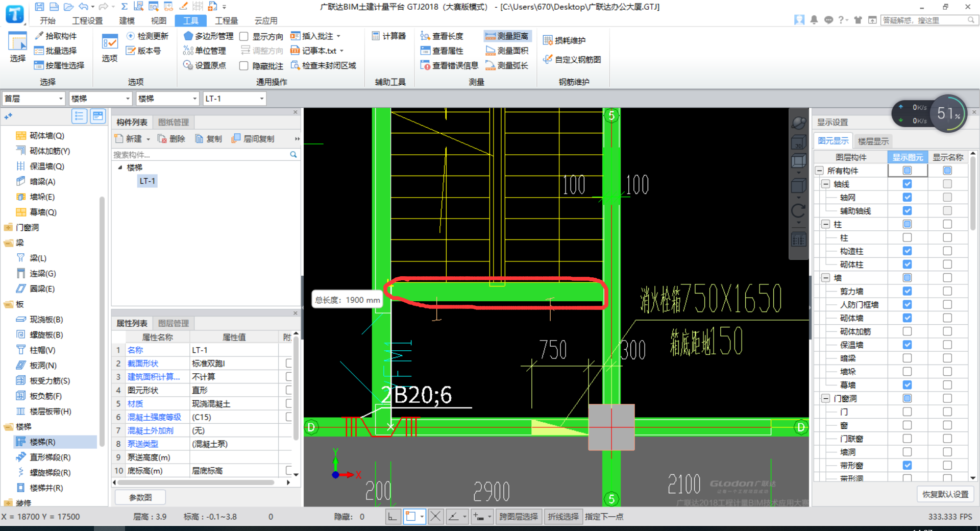980x531 pixels.
Task: Open 记事本.txt dropdown arrow
Action: click(341, 51)
